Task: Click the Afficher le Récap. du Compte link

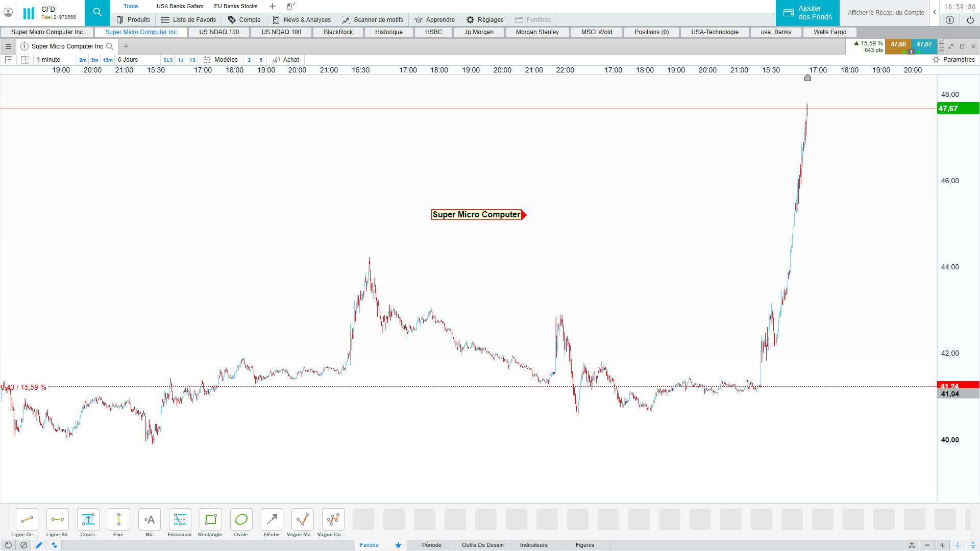Action: pyautogui.click(x=886, y=13)
